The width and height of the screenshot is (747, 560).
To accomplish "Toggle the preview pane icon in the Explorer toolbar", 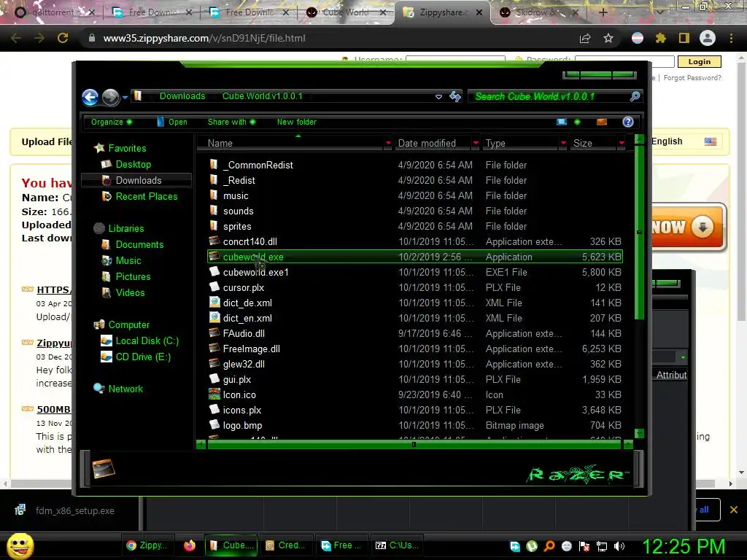I will [x=602, y=122].
